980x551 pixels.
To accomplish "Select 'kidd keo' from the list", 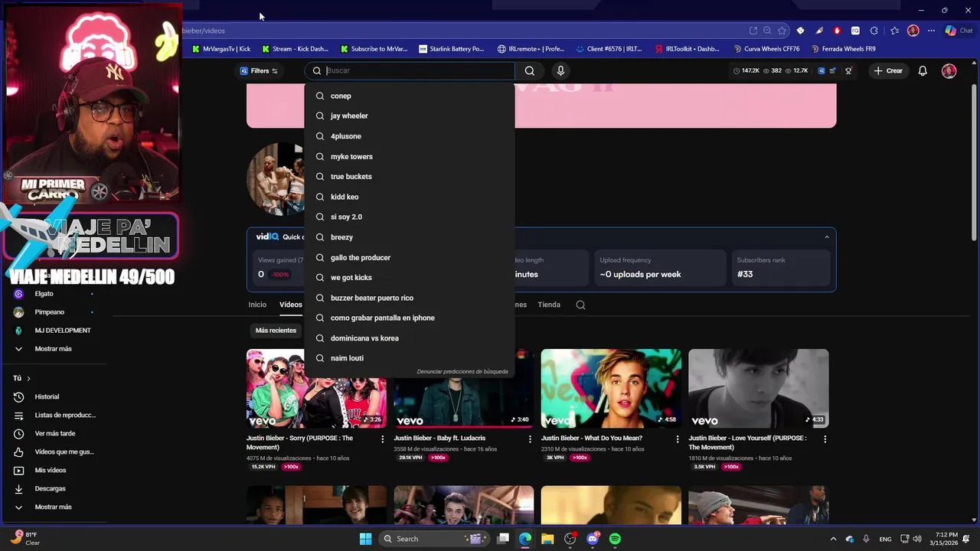I will (x=410, y=197).
